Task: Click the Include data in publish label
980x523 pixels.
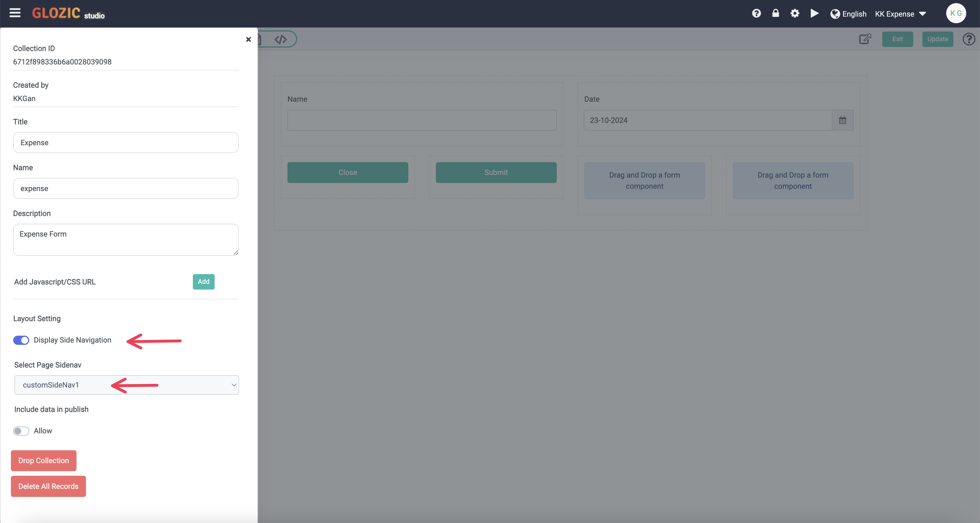Action: (51, 409)
